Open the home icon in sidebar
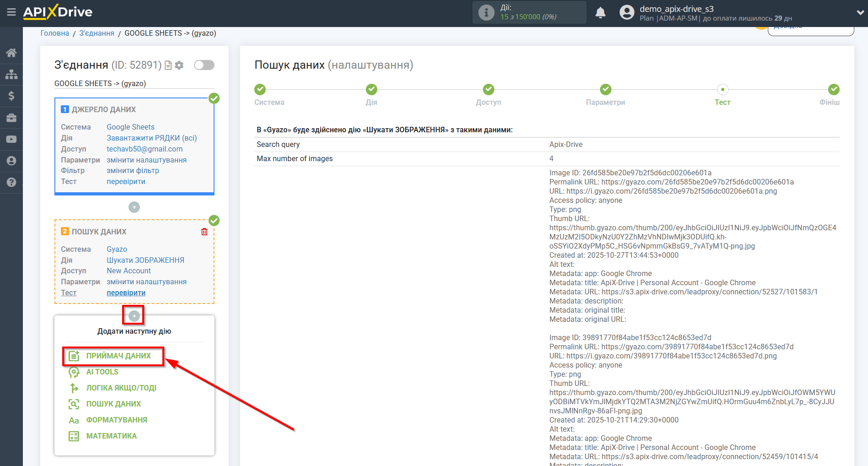868x466 pixels. pyautogui.click(x=11, y=53)
